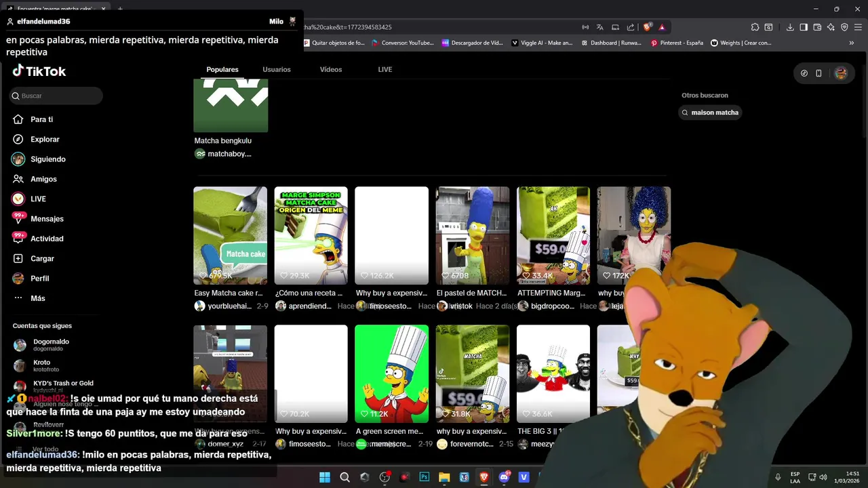Switch to the Vídeos tab

[331, 69]
